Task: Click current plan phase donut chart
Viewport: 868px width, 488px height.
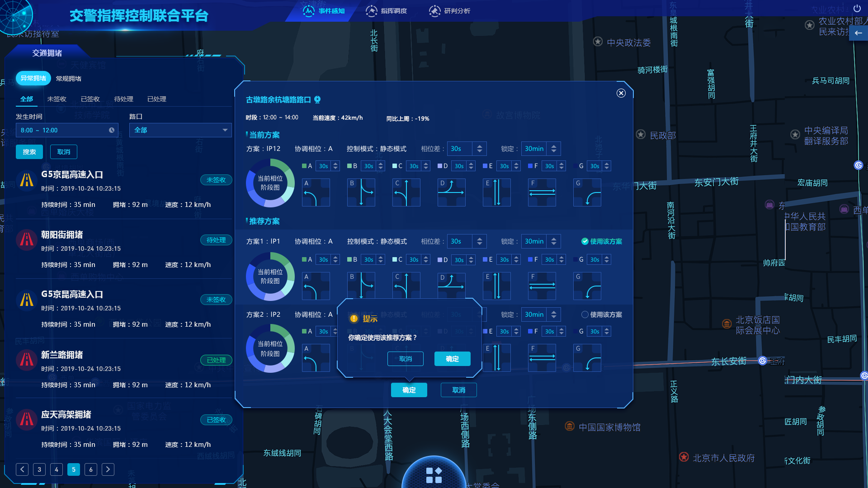Action: tap(270, 183)
